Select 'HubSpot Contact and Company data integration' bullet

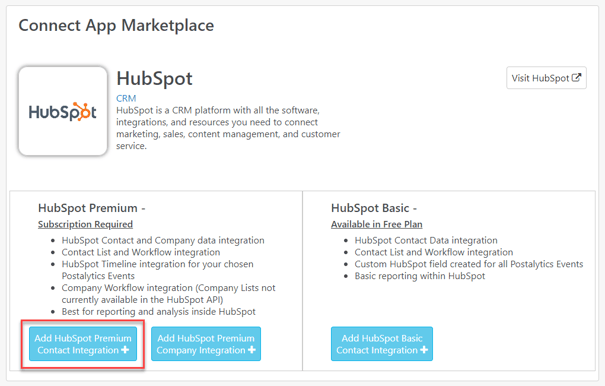[x=163, y=240]
